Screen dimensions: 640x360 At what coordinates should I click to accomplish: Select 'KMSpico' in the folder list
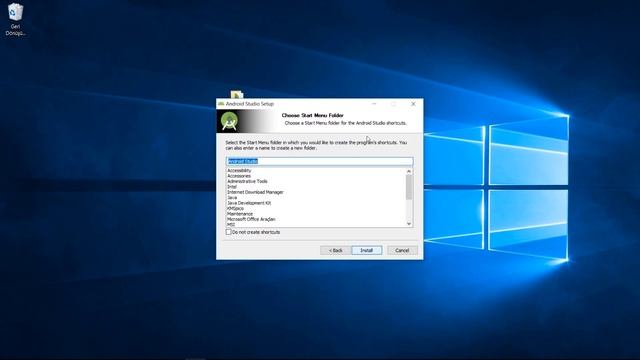(236, 208)
